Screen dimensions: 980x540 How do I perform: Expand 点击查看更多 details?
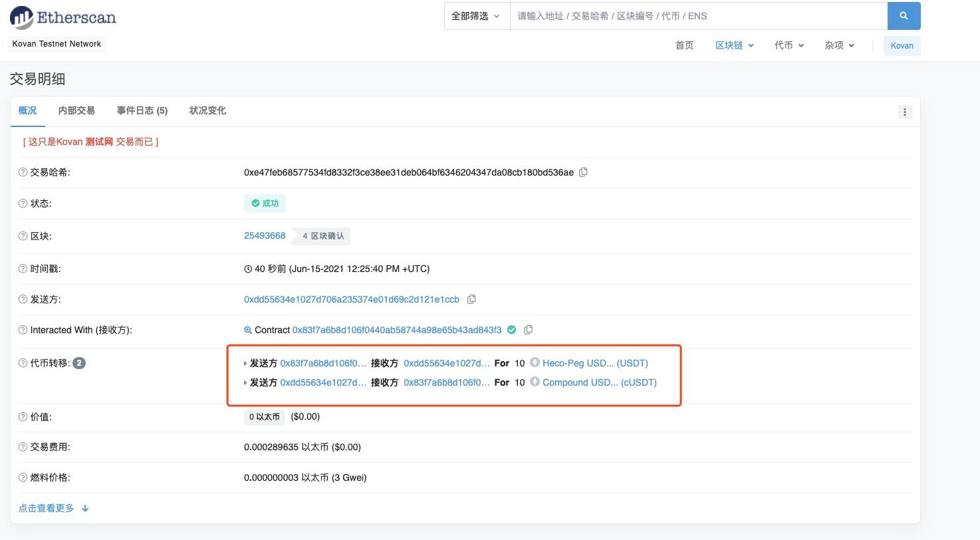point(53,508)
